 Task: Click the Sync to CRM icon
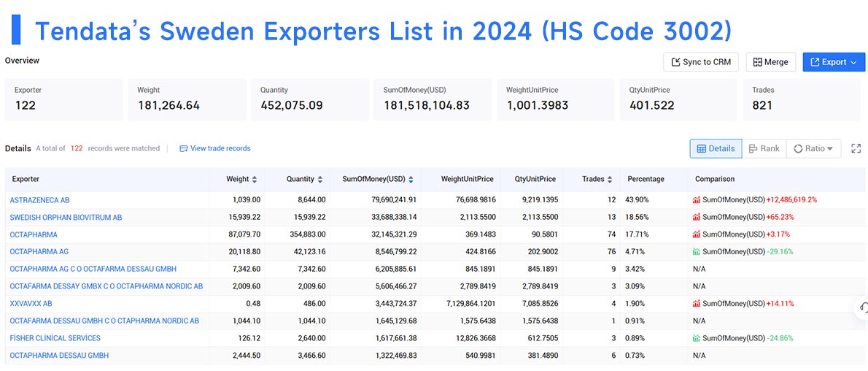(675, 62)
